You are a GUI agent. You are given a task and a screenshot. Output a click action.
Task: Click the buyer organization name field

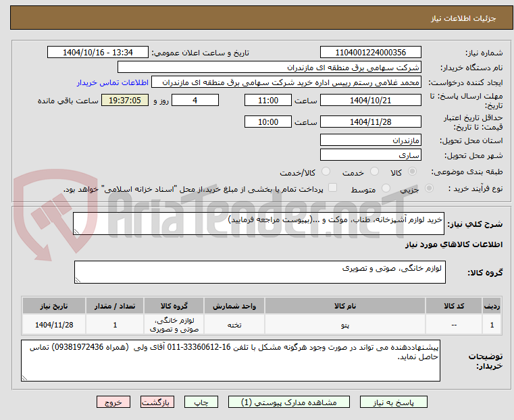[269, 68]
